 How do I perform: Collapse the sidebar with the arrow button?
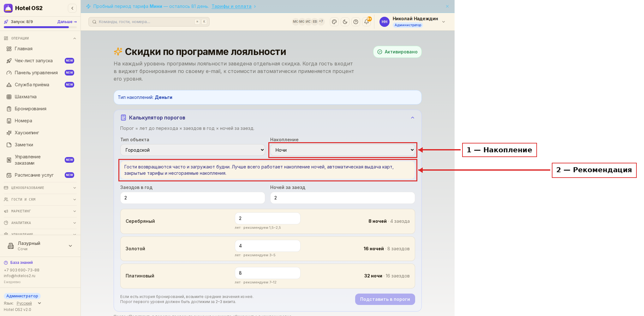(x=72, y=8)
